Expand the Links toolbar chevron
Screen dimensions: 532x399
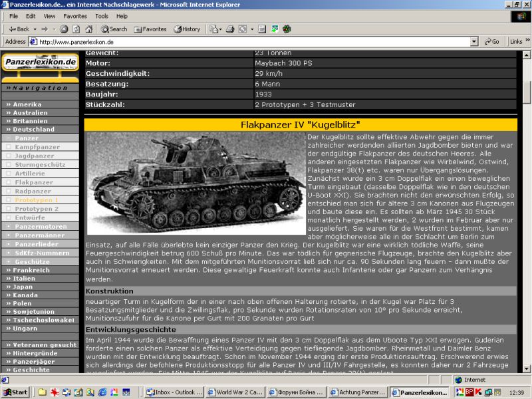[x=527, y=41]
